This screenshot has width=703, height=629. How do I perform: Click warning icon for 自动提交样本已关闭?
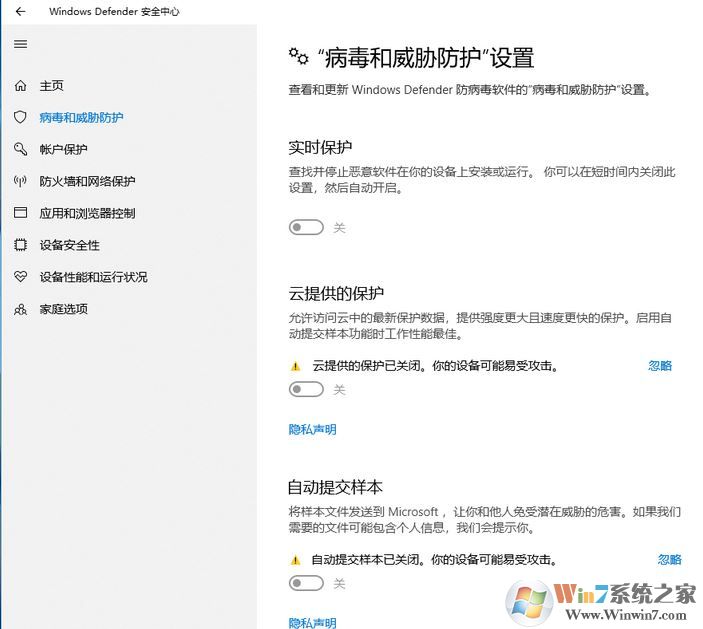[x=295, y=560]
